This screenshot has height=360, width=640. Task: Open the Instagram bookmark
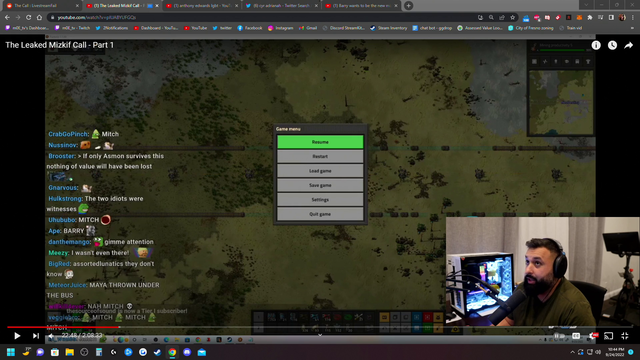[280, 28]
